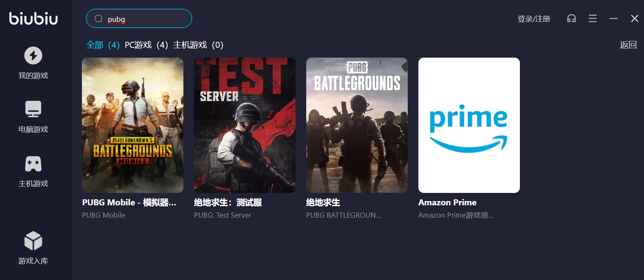Switch to the PC游戏 (4) tab

coord(146,45)
